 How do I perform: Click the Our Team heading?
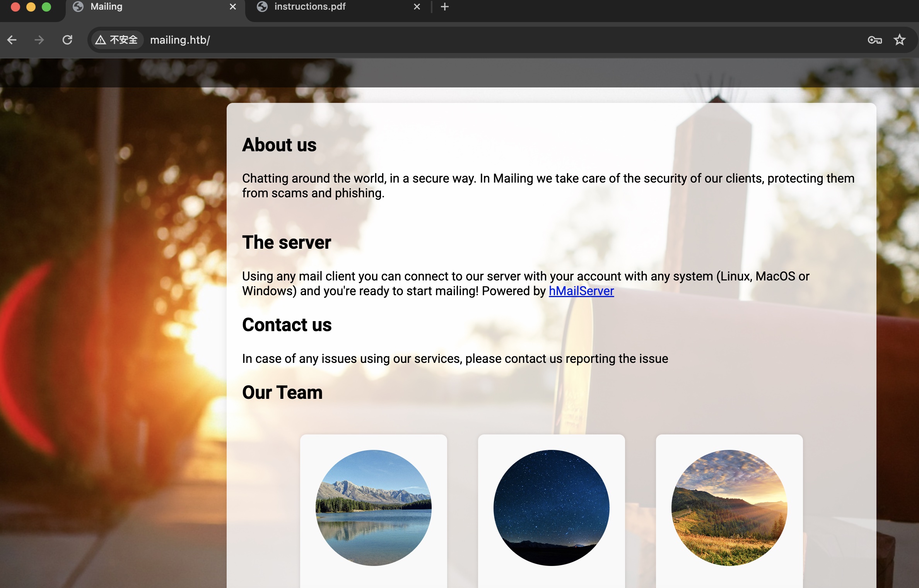click(282, 392)
